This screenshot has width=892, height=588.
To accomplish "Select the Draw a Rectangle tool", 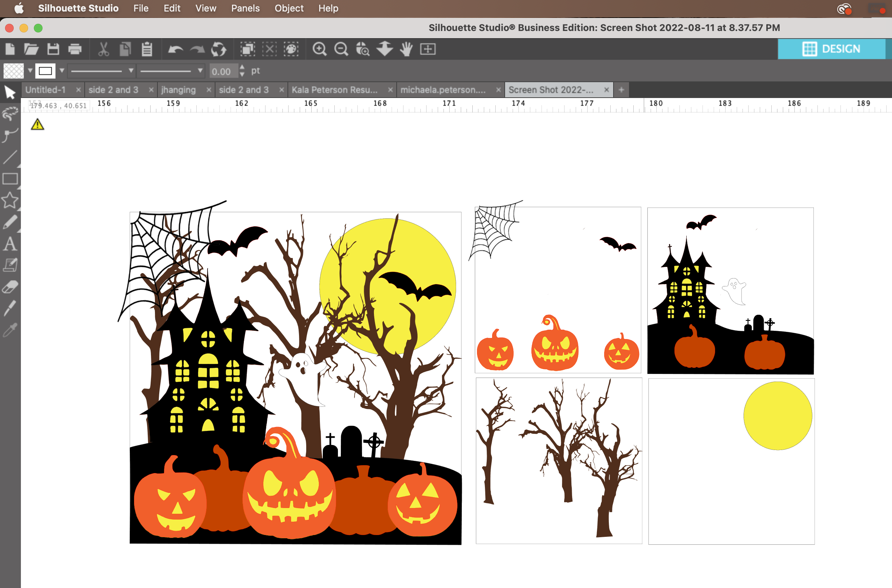I will [10, 179].
